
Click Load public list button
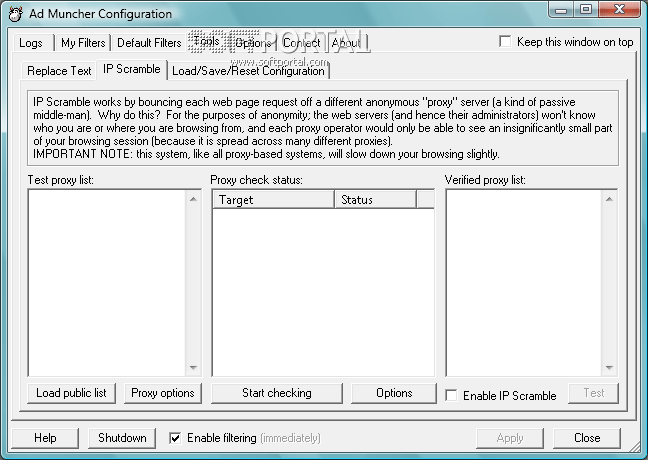(71, 393)
